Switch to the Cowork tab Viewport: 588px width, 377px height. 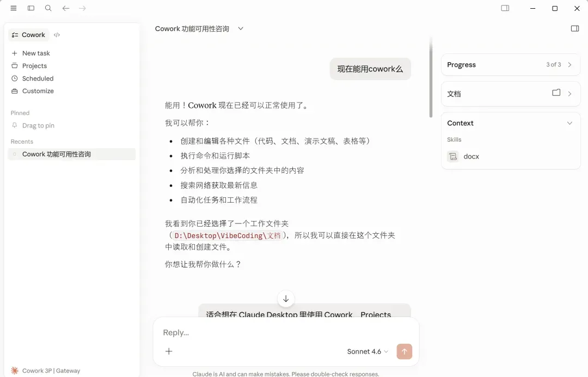coord(28,35)
